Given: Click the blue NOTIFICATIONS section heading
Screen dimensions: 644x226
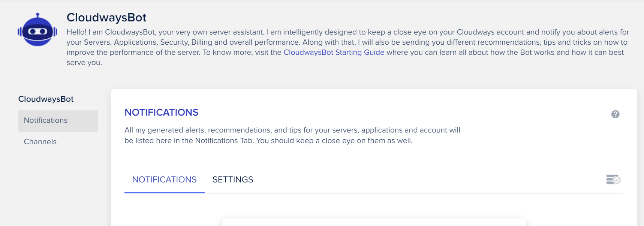Looking at the screenshot, I should (161, 112).
